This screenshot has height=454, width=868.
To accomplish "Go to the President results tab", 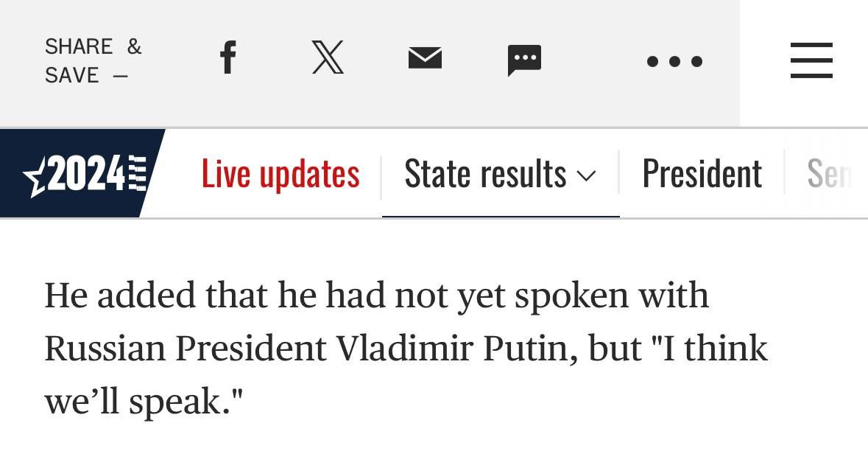I will [702, 175].
